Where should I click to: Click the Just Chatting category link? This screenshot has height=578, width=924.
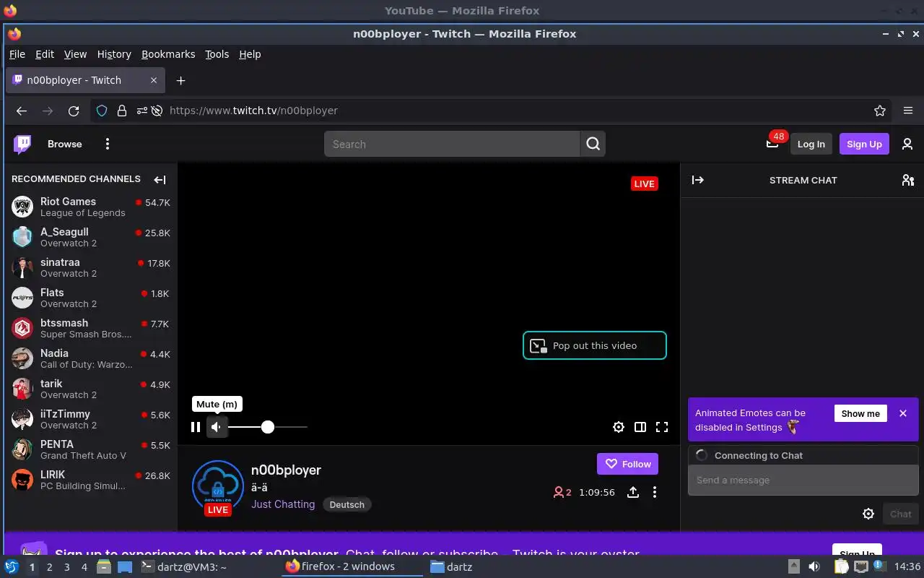[x=283, y=504]
